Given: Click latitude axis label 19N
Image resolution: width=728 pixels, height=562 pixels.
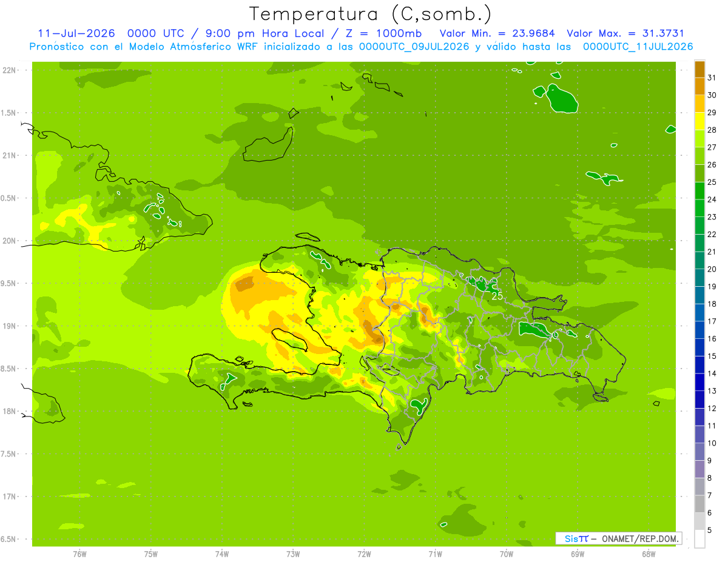Looking at the screenshot, I should (10, 326).
